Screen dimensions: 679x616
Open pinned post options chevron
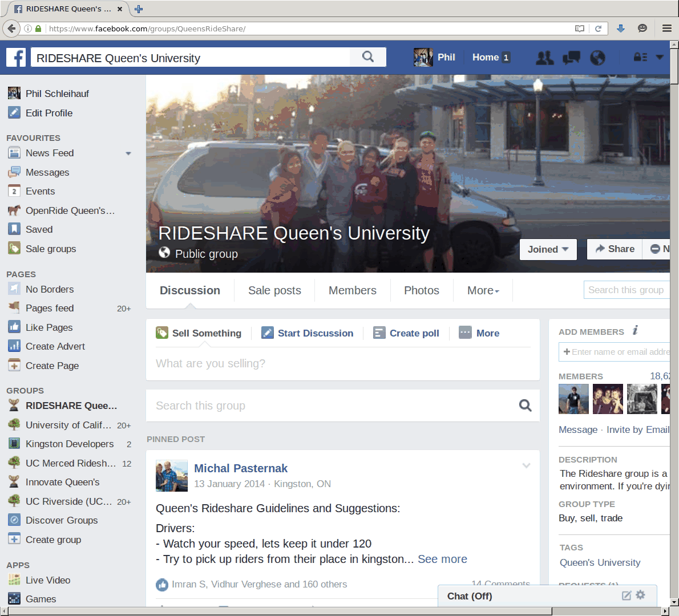point(526,466)
